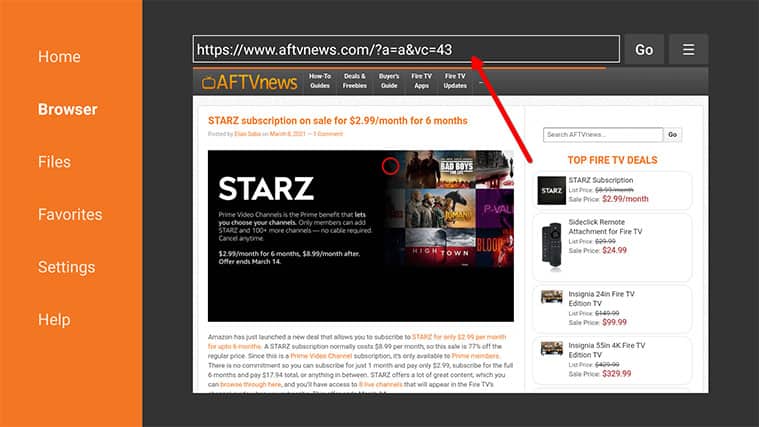Click the Insignia 24in TV thumbnail
Viewport: 759px width, 427px height.
click(551, 296)
